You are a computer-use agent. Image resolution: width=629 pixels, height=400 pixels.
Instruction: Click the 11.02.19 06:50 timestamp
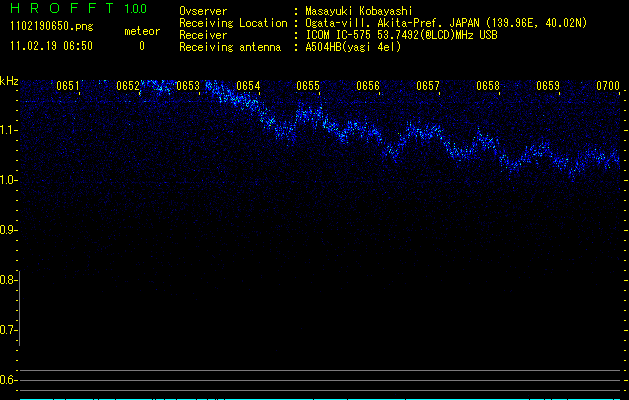50,46
